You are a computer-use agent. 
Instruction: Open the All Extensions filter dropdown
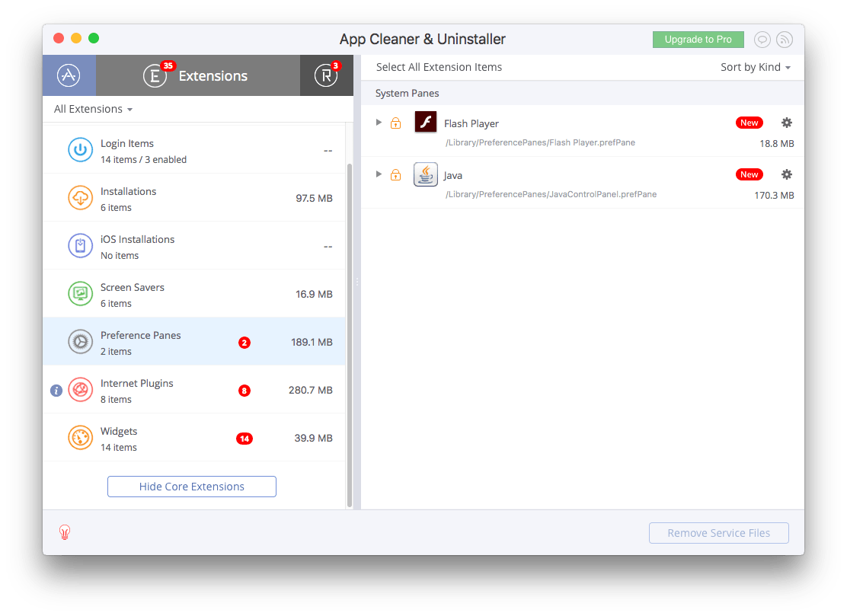coord(92,109)
